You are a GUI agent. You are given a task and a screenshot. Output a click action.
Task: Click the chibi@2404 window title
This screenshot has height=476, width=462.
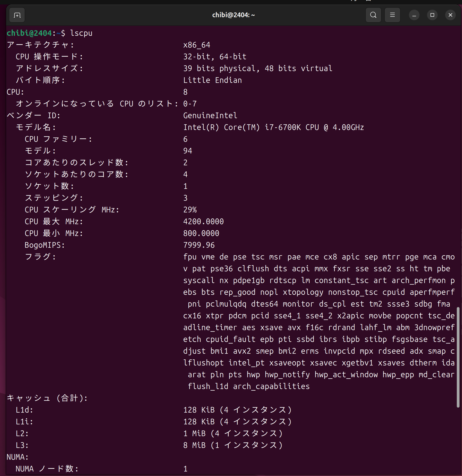click(233, 15)
